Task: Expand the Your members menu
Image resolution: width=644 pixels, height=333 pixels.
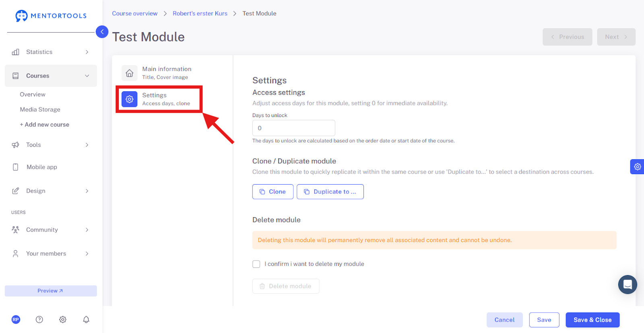Action: click(51, 253)
